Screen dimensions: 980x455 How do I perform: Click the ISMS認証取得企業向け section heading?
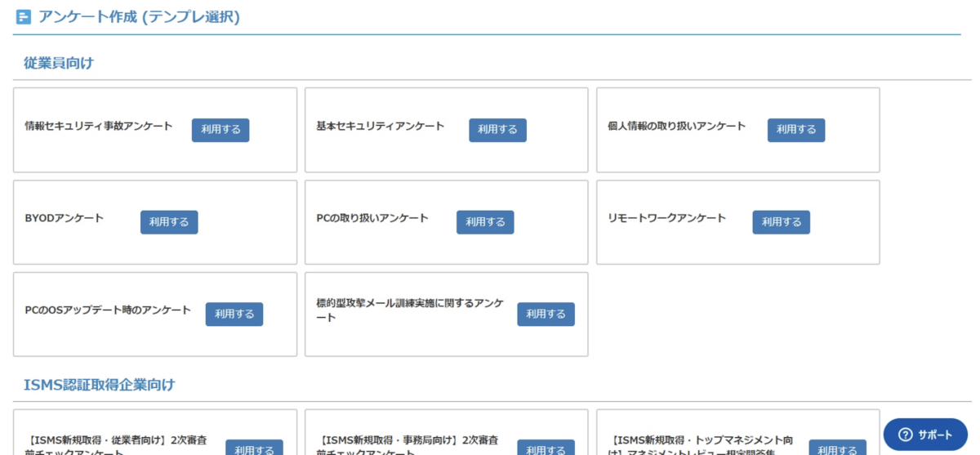point(100,384)
